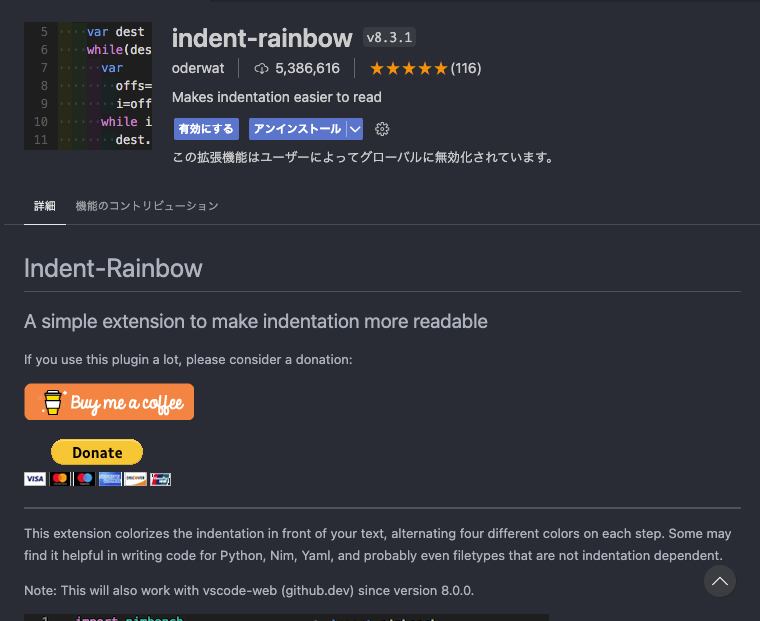Click the indent-rainbow extension preview thumbnail

click(88, 86)
